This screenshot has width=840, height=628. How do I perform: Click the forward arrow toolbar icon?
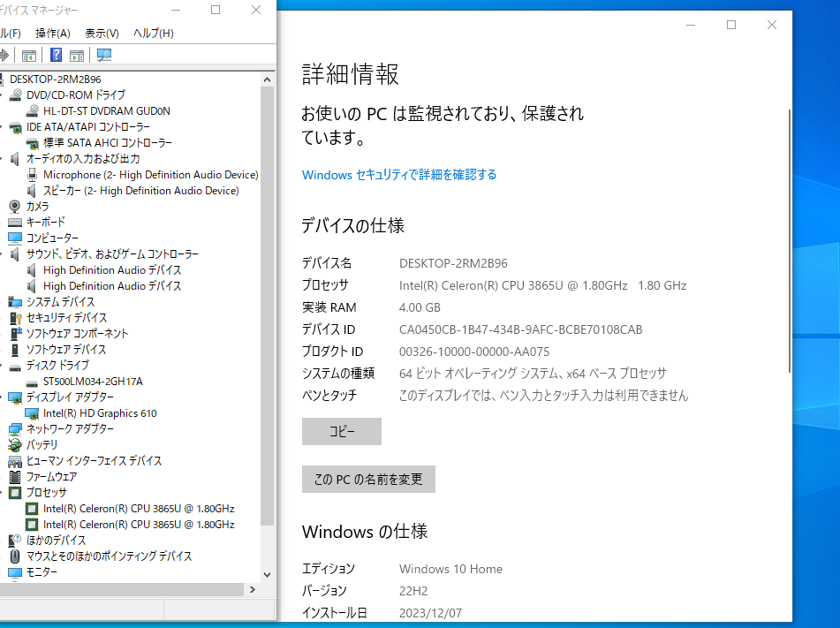(x=4, y=55)
